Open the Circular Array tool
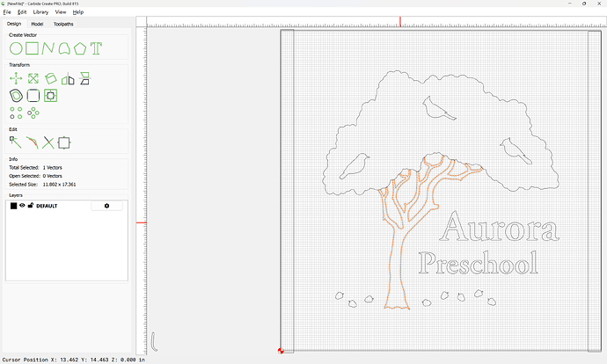The image size is (607, 364). [x=33, y=113]
